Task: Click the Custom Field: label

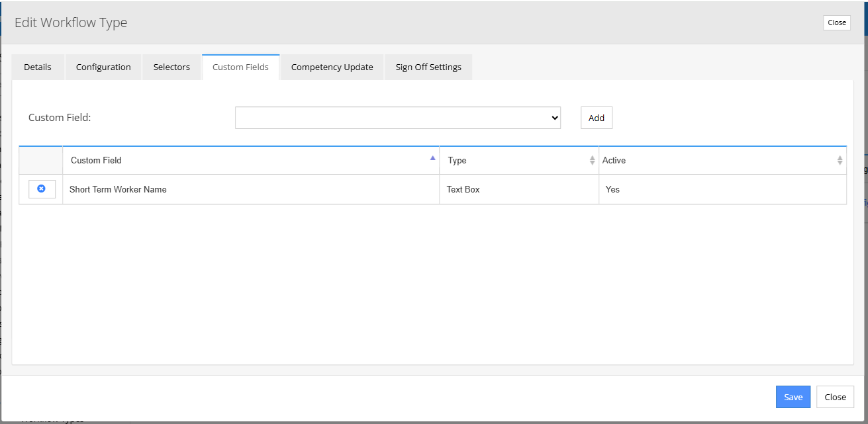Action: tap(60, 118)
